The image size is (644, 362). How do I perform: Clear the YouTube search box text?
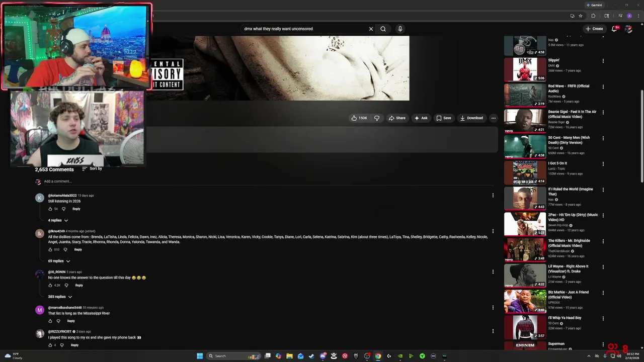point(371,29)
